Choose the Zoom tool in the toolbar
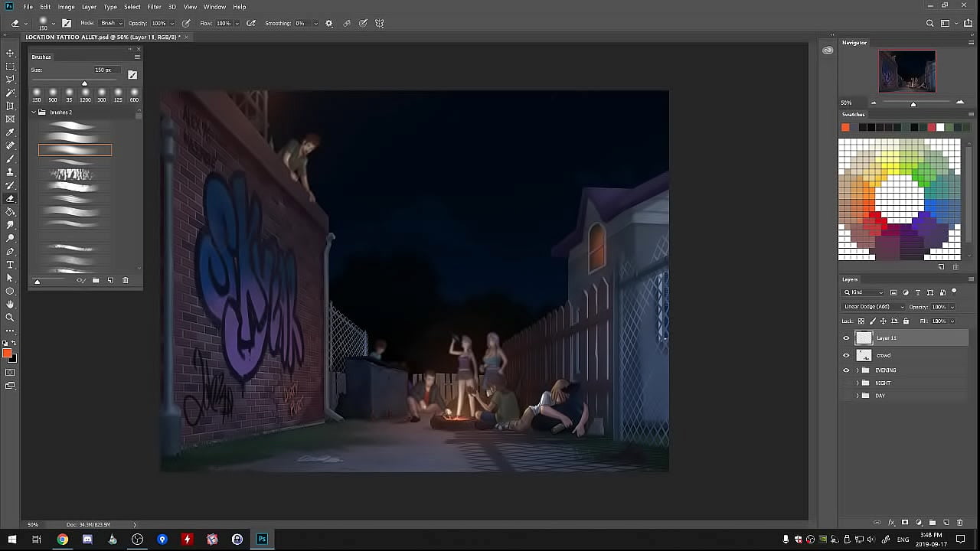The width and height of the screenshot is (980, 551). [10, 318]
